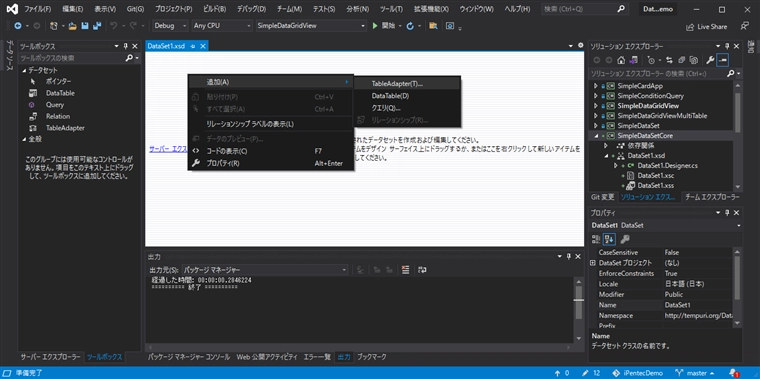760x379 pixels.
Task: Pin the DataSet1.xsd document tab
Action: [192, 47]
